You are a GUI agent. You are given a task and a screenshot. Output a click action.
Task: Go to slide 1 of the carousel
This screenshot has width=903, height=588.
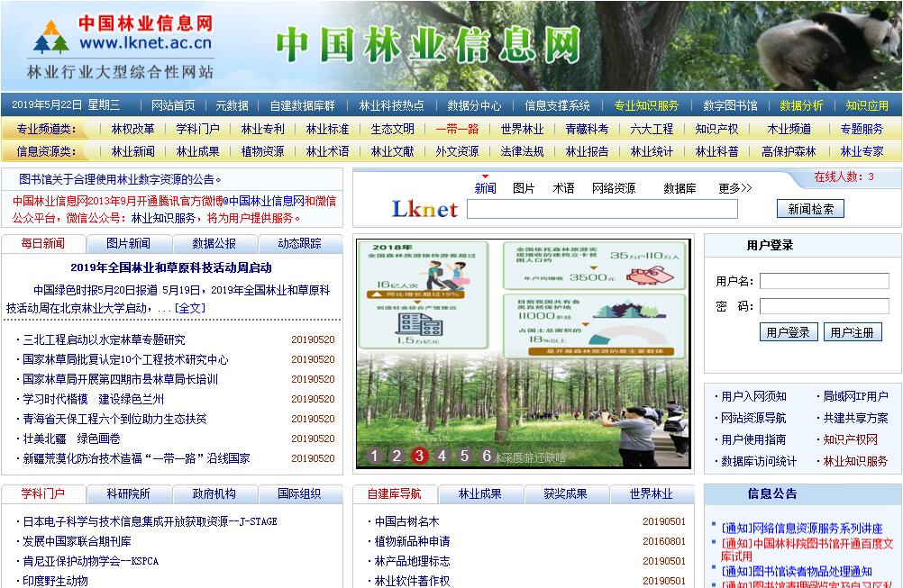[x=375, y=456]
